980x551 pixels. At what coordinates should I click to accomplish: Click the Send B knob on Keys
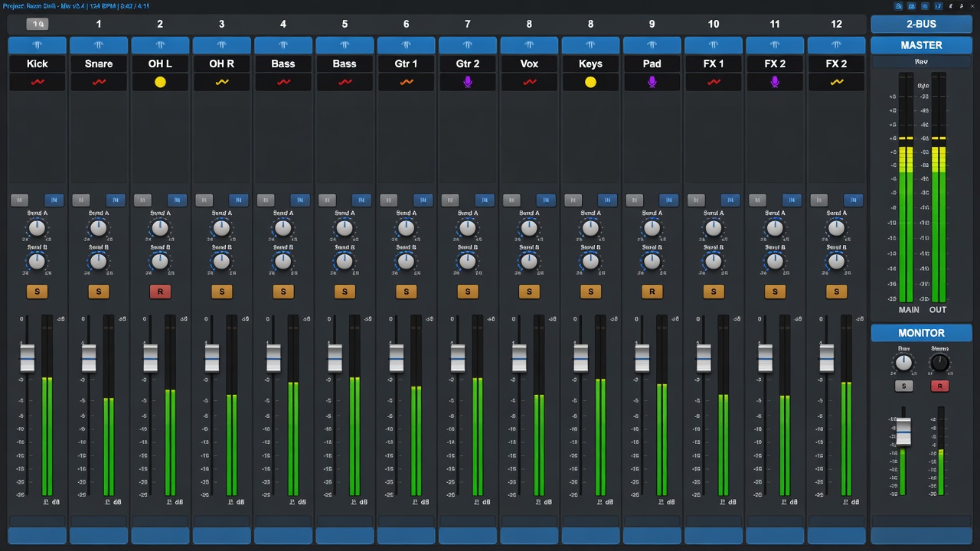(590, 262)
